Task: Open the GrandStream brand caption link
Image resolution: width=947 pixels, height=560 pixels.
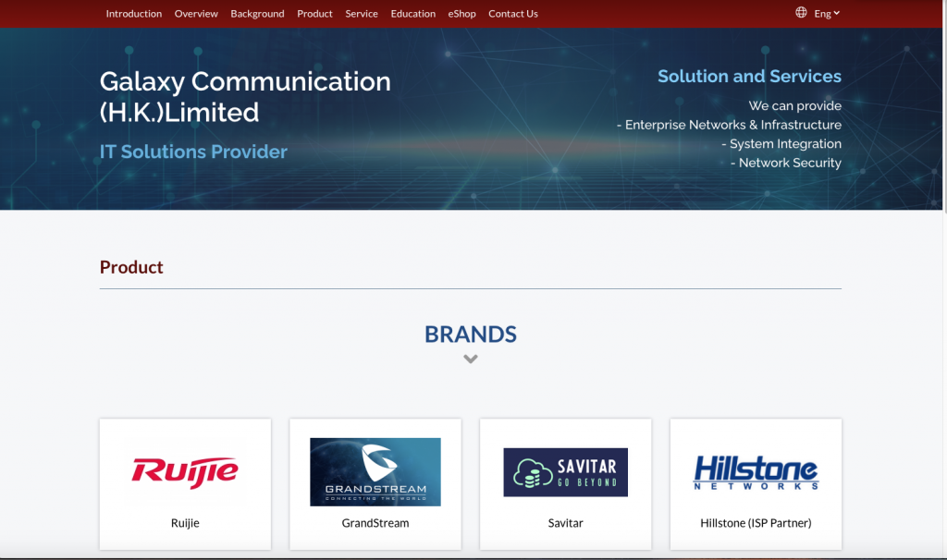Action: click(x=375, y=523)
